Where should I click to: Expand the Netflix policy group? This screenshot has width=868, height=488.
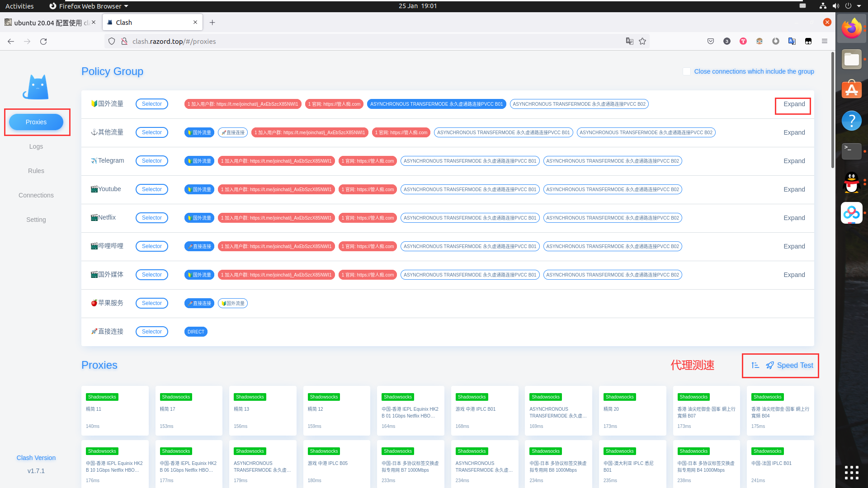(794, 218)
